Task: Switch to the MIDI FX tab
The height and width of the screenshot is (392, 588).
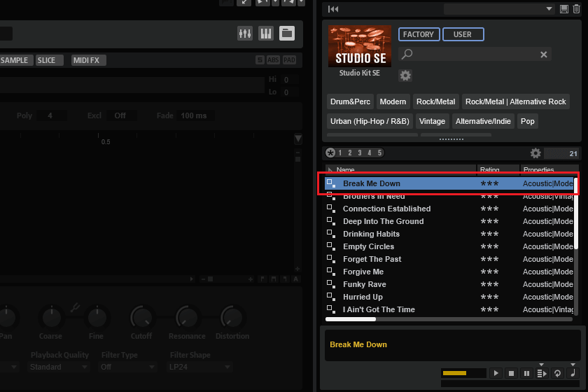Action: [87, 60]
